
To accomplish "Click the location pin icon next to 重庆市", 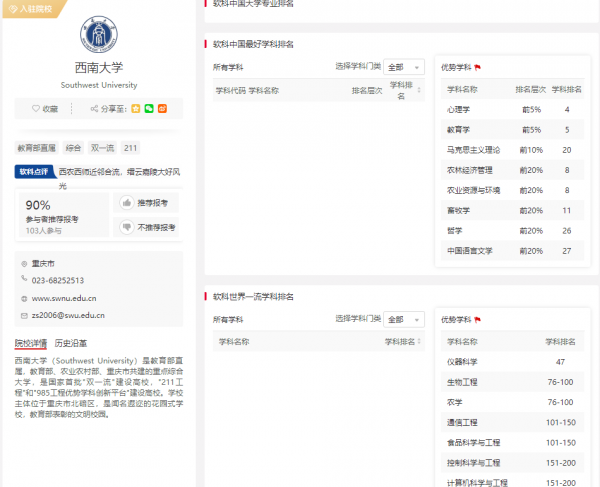I will click(x=24, y=264).
